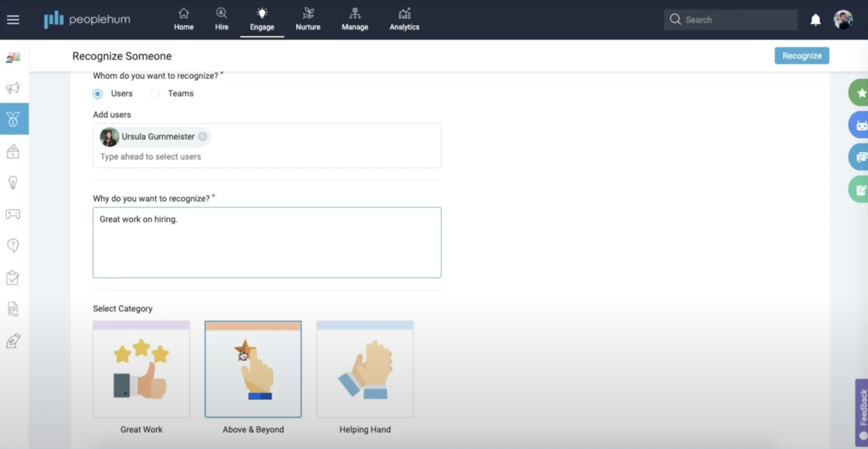The width and height of the screenshot is (868, 449).
Task: Choose the Great Work category card
Action: (x=141, y=369)
